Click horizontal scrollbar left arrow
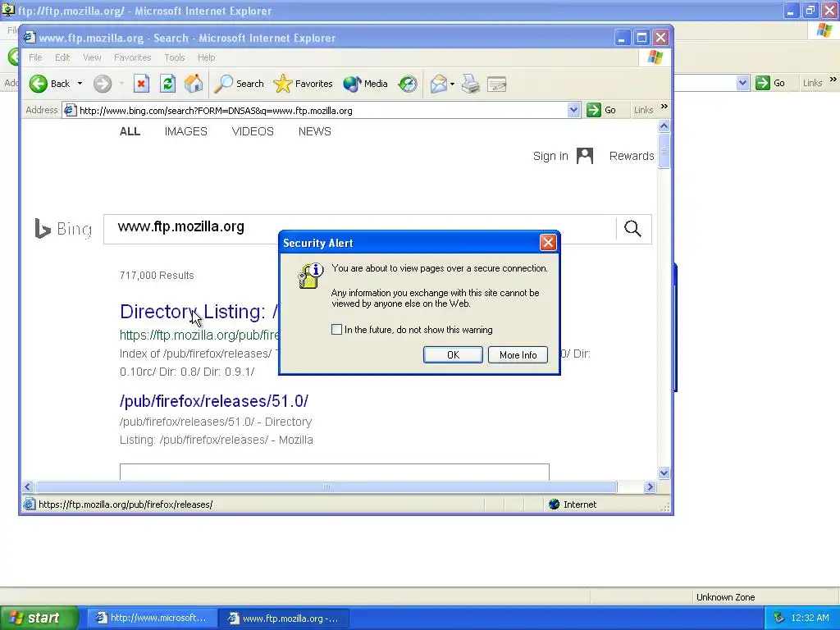 pyautogui.click(x=28, y=487)
